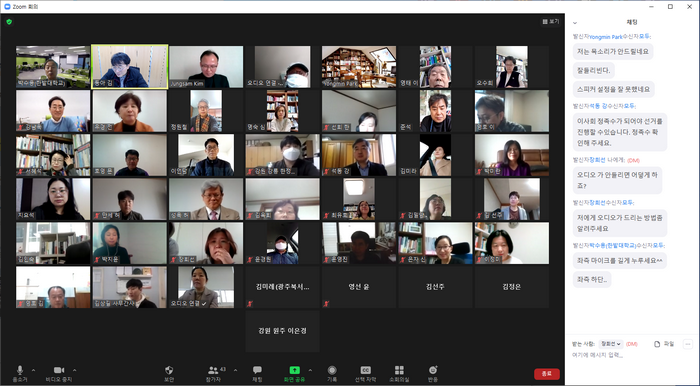
Task: Select the Jungsam Kim video tile
Action: point(206,67)
